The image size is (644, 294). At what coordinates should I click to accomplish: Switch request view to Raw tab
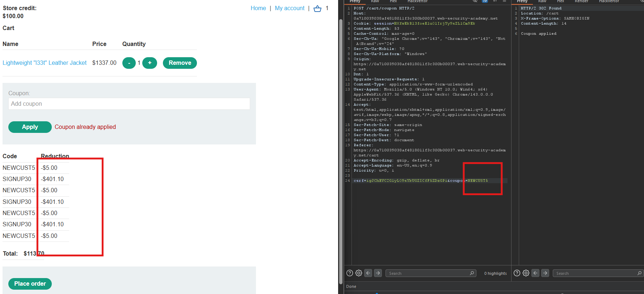click(375, 1)
